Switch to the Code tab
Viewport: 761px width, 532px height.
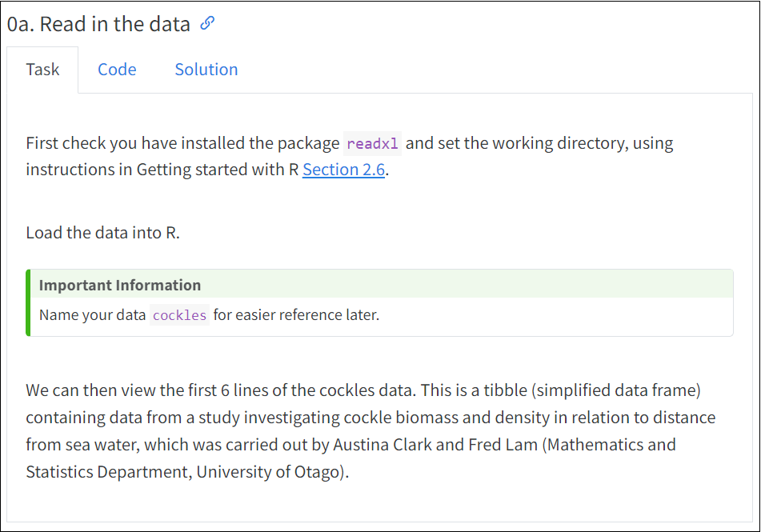(x=117, y=70)
